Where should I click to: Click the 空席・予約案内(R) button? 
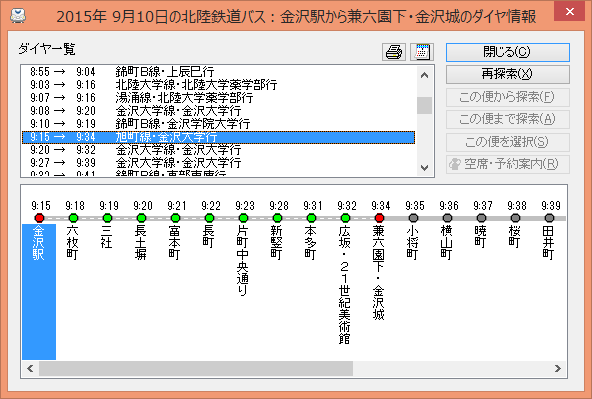pos(507,164)
